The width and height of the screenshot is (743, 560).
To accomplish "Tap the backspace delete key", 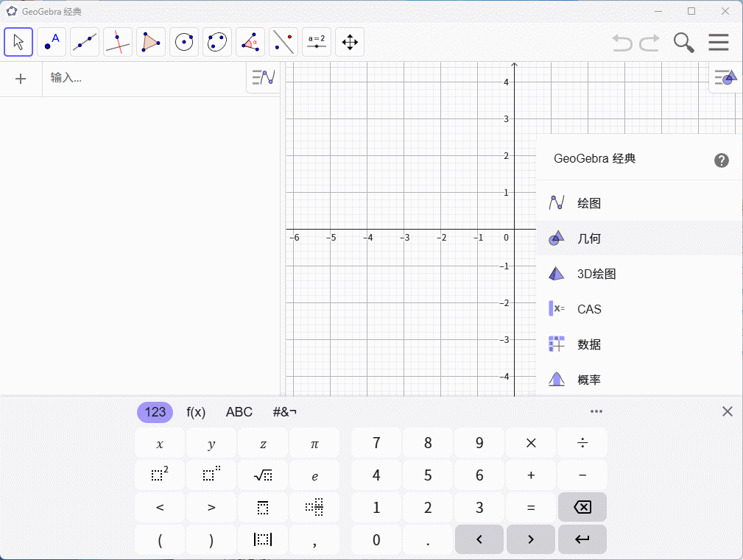I will 582,508.
